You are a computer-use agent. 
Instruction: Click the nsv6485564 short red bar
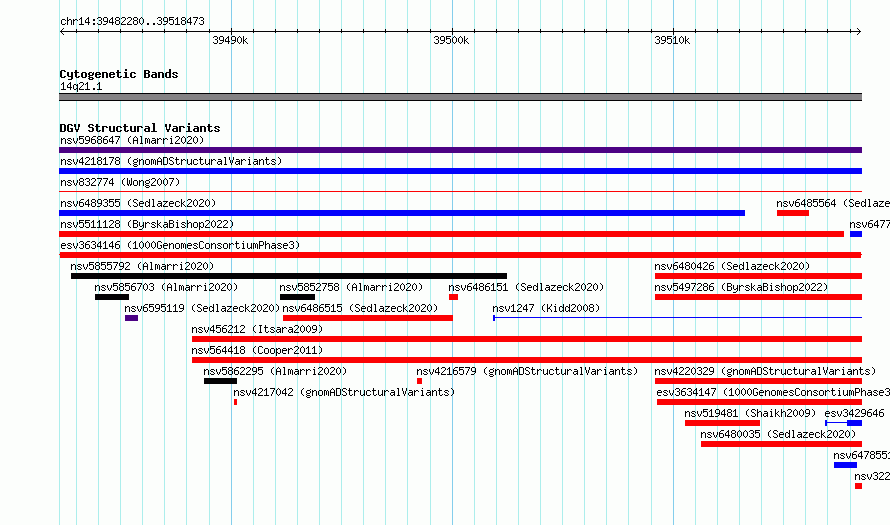point(793,213)
